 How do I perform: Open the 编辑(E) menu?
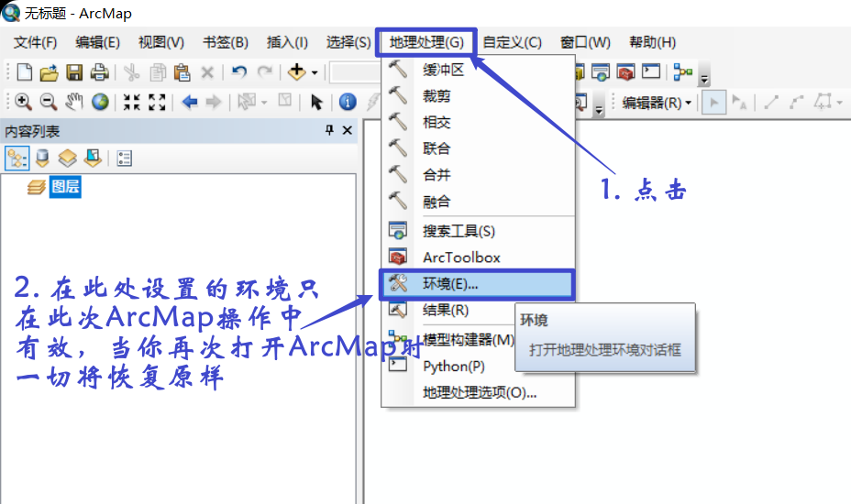98,42
